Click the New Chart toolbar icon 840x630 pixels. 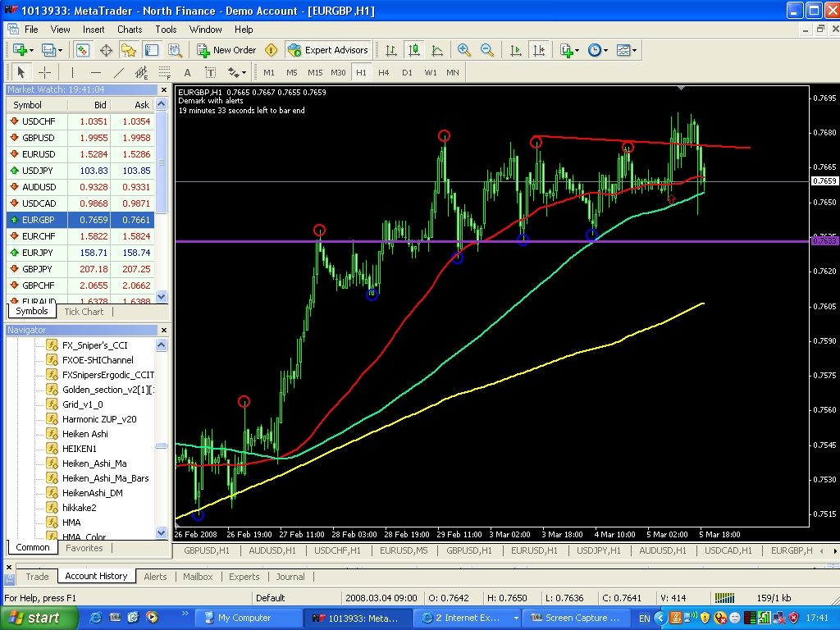(22, 50)
